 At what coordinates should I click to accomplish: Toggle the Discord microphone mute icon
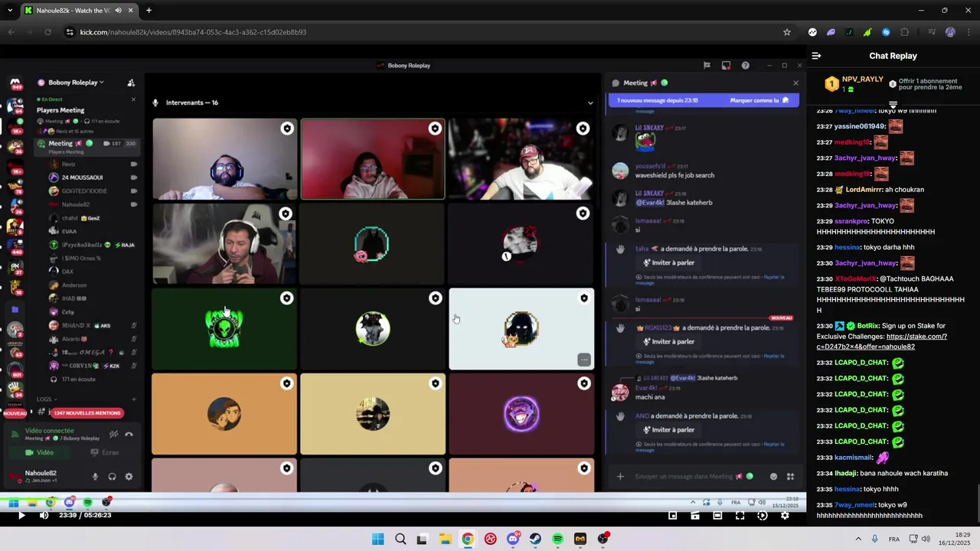[x=95, y=476]
